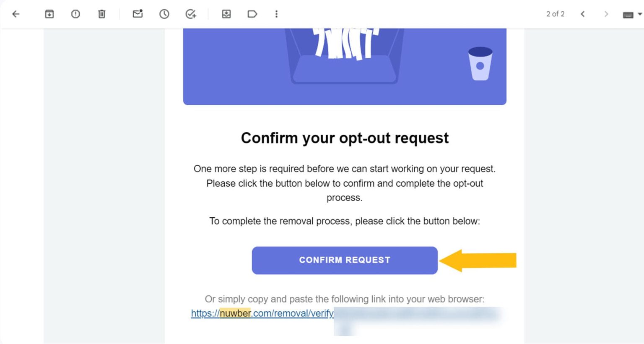Viewport: 644px width, 344px height.
Task: Delete the opt-out confirmation email
Action: (101, 14)
